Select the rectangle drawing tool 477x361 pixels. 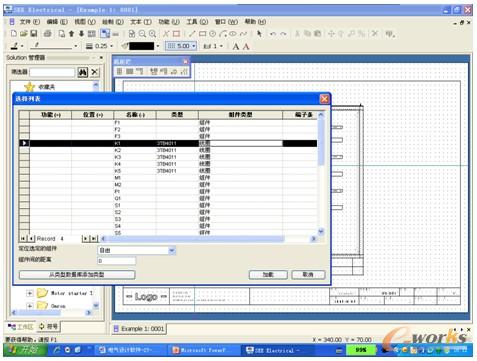coord(202,34)
